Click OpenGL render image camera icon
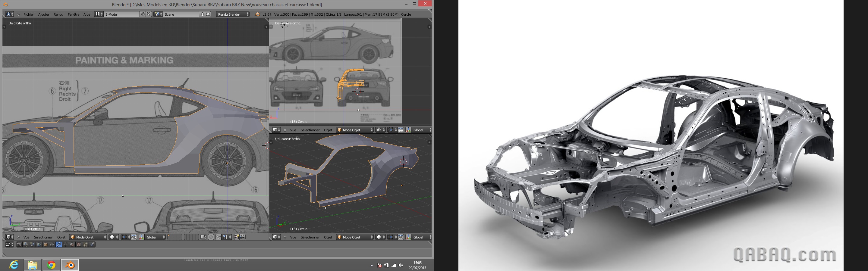868x271 pixels. (237, 237)
